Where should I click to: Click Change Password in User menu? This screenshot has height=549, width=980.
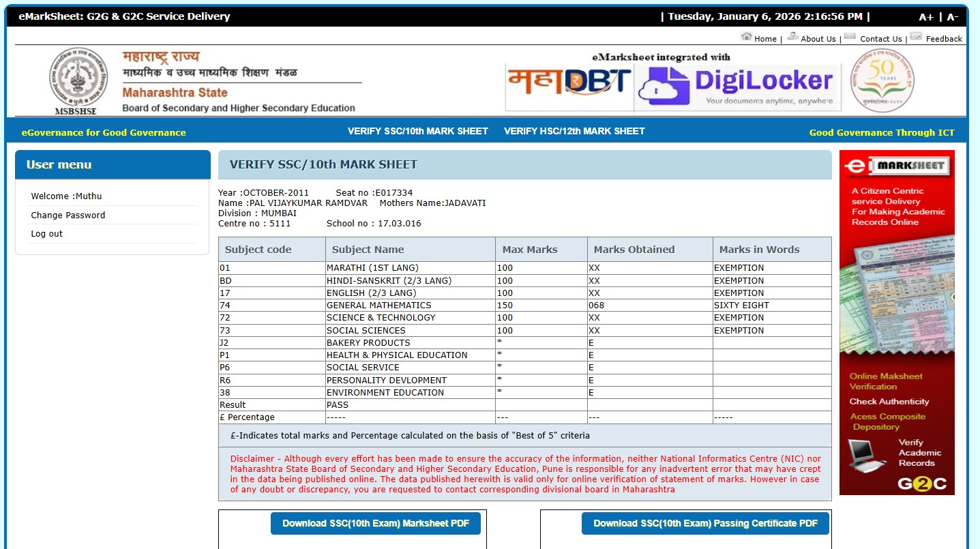click(x=68, y=215)
